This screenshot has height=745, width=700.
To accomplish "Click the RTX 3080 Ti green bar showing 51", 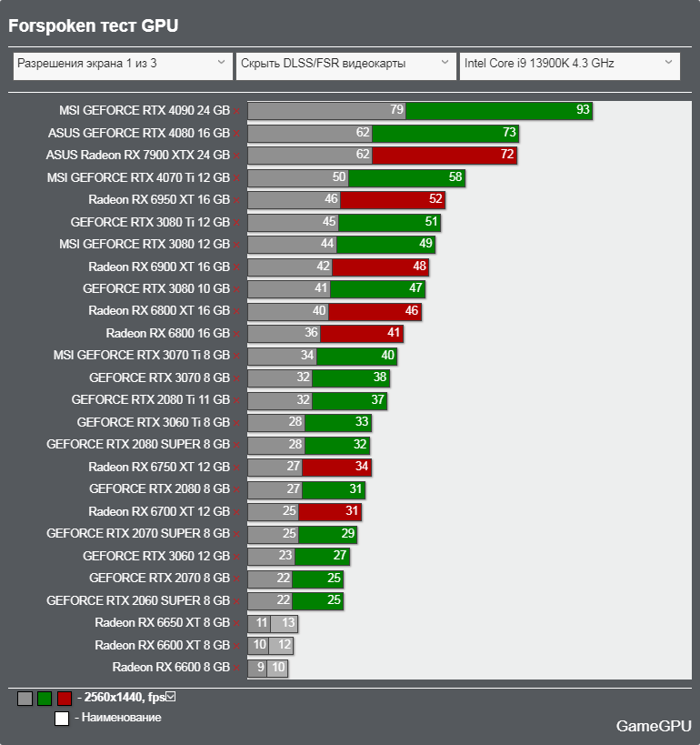I will tap(389, 222).
